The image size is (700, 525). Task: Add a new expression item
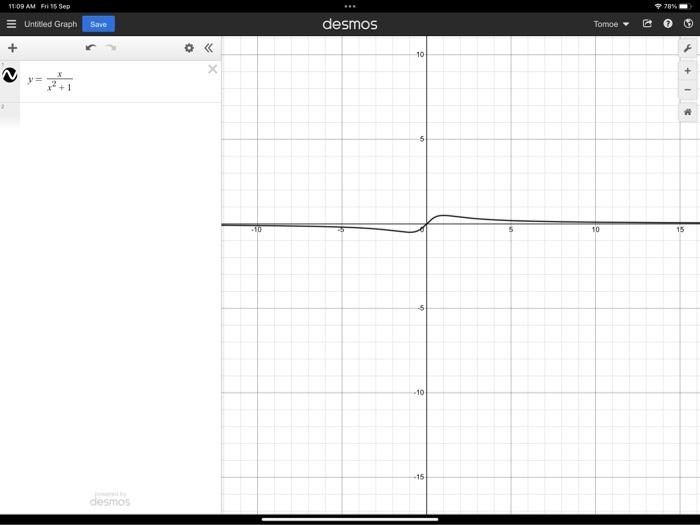pyautogui.click(x=12, y=48)
